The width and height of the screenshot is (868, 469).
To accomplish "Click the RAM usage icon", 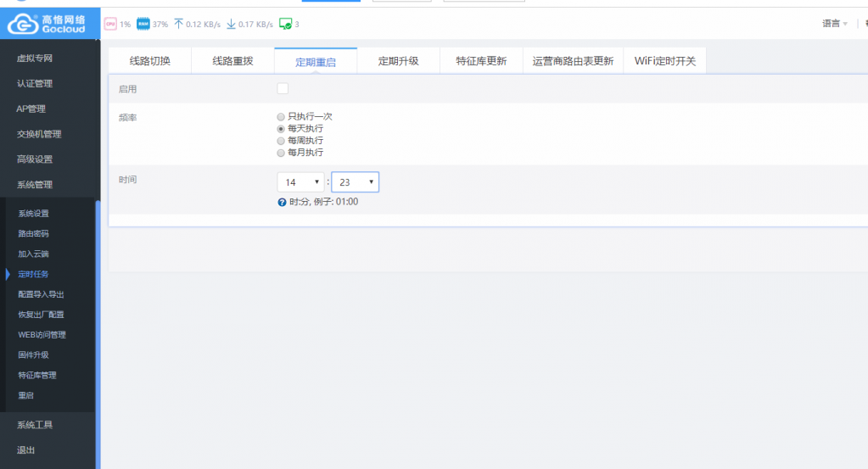I will point(143,24).
